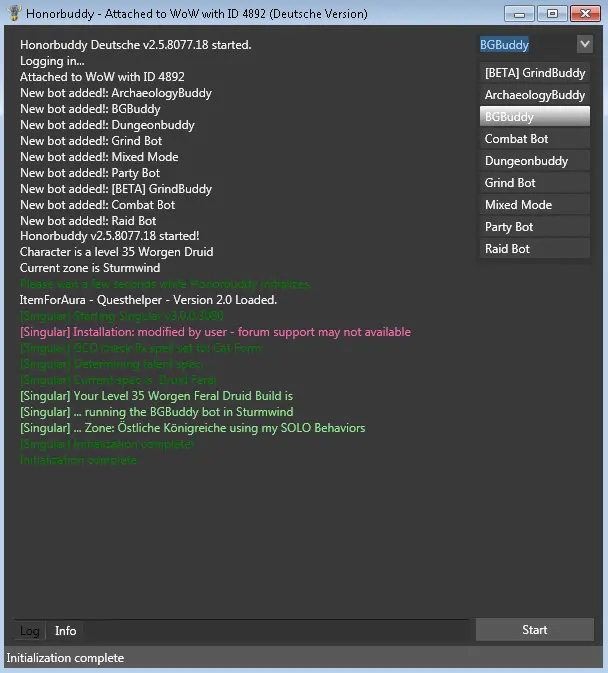This screenshot has width=608, height=673.
Task: Choose Dungeonbuddy from the dropdown list
Action: click(x=534, y=161)
